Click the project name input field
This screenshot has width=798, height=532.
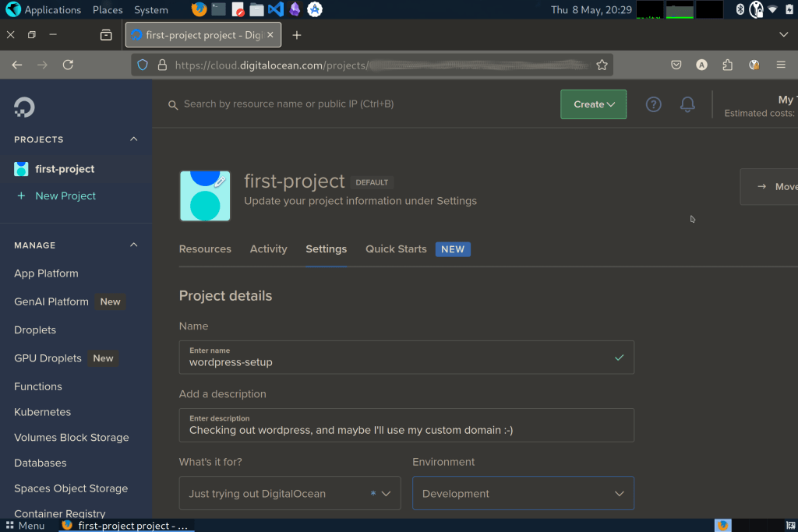pos(407,357)
